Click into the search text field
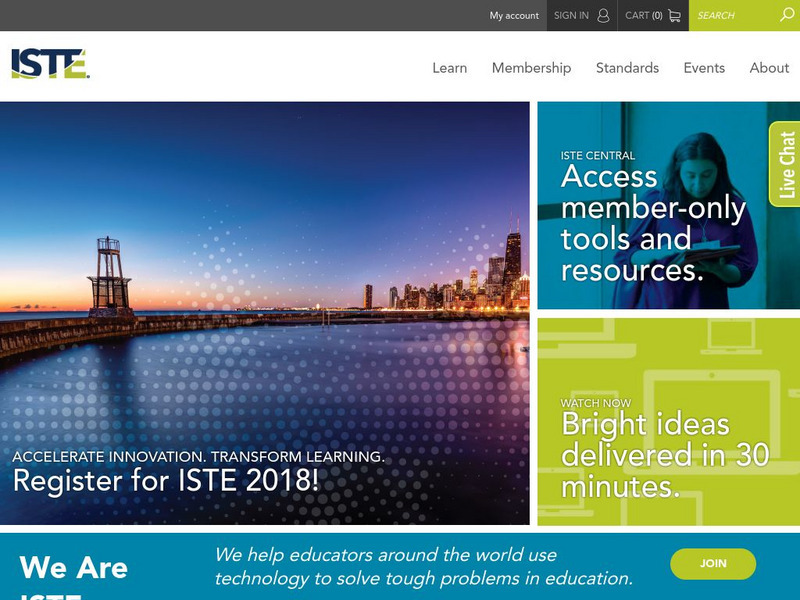The height and width of the screenshot is (600, 800). tap(735, 15)
